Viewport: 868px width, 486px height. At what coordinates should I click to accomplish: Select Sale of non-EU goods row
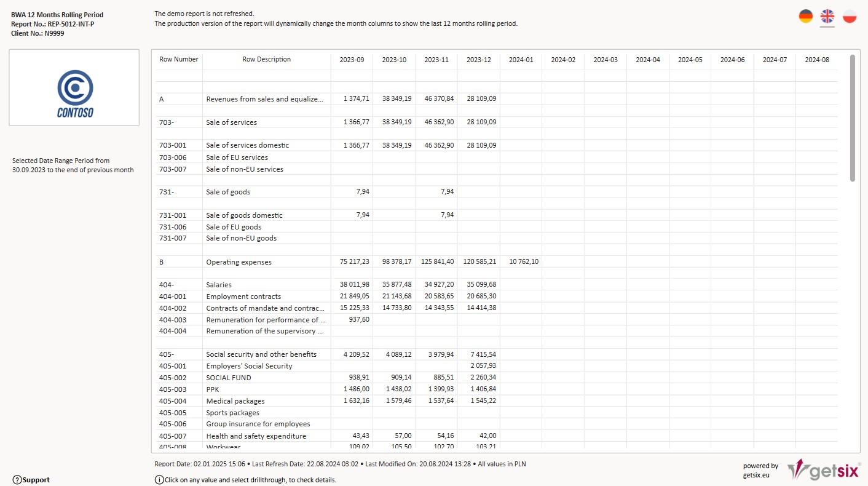click(x=242, y=238)
